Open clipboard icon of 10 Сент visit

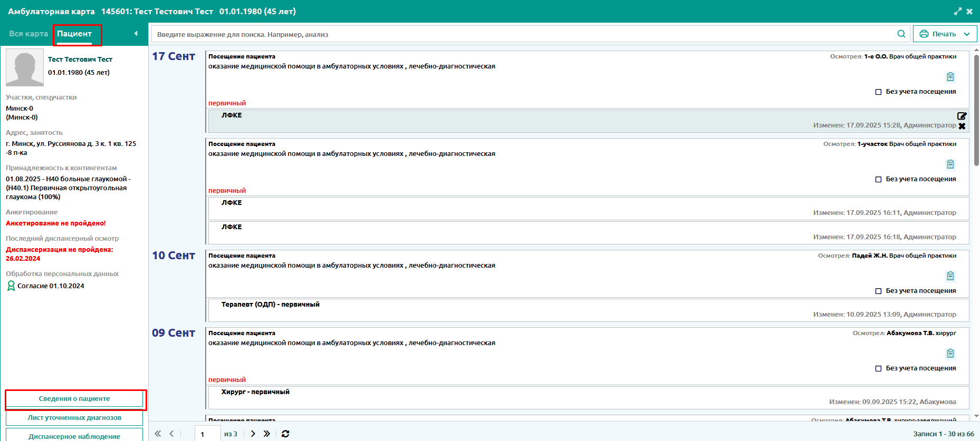(950, 276)
